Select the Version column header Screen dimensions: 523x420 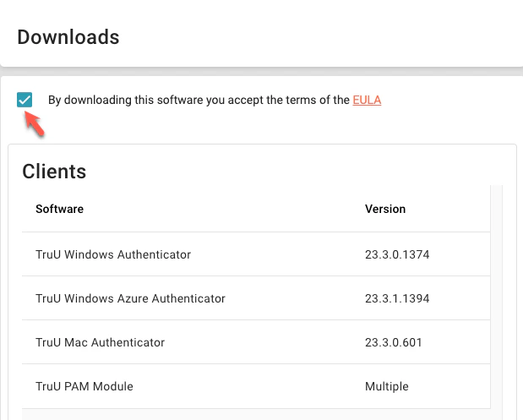(385, 209)
